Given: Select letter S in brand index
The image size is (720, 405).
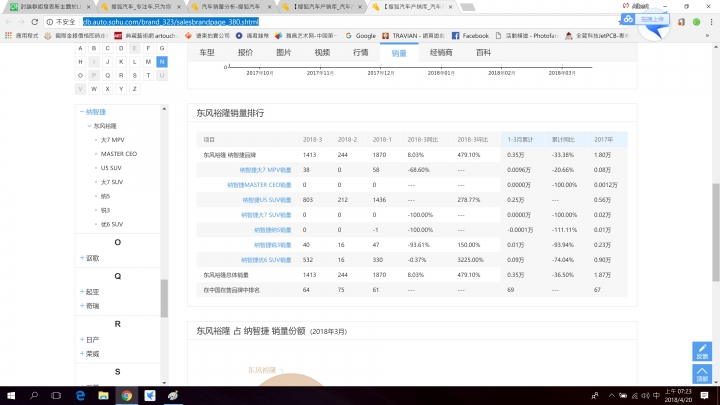Looking at the screenshot, I should pos(135,75).
